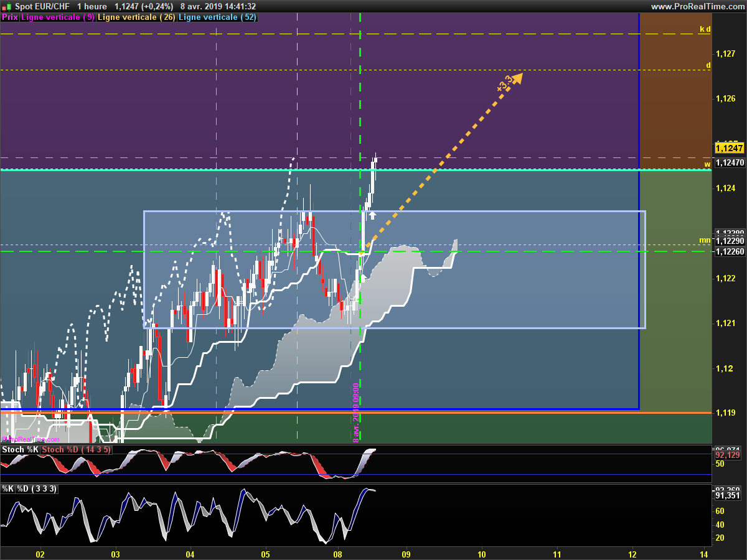Click the 1,119 price axis label

click(726, 413)
